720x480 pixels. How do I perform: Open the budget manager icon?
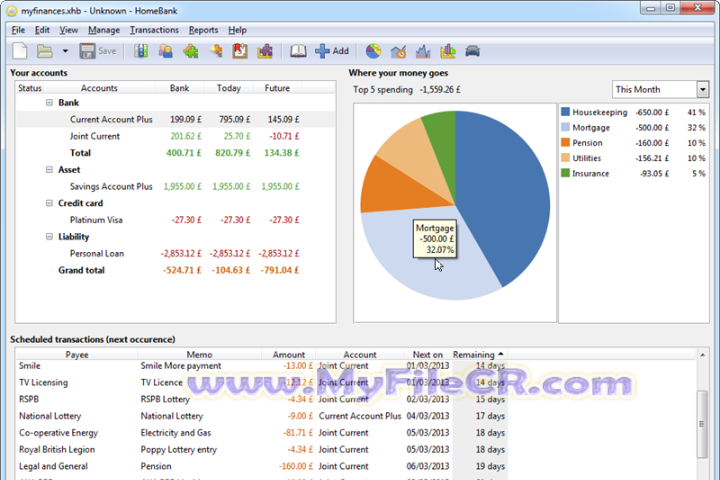(265, 51)
